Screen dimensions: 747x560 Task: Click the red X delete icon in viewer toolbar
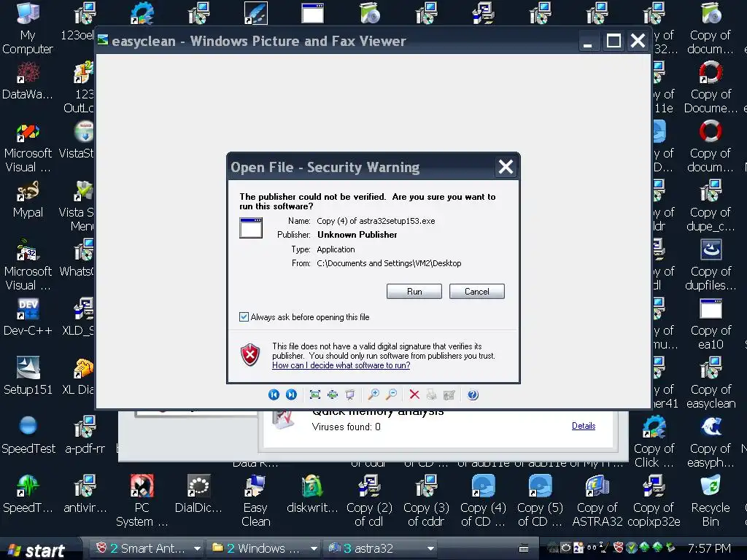[x=414, y=394]
